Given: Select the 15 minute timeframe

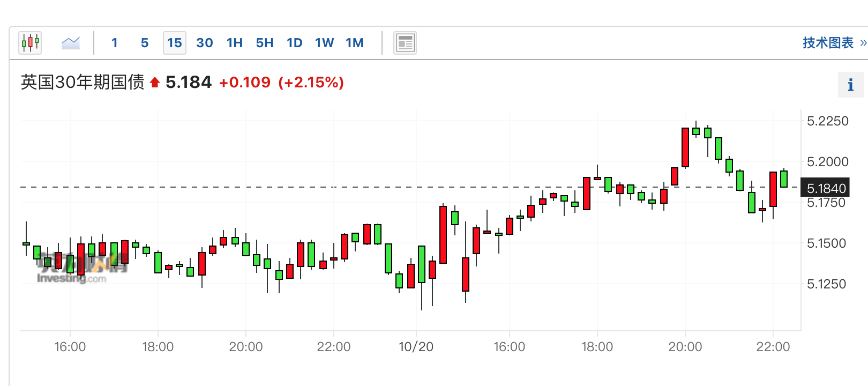Looking at the screenshot, I should pyautogui.click(x=175, y=43).
